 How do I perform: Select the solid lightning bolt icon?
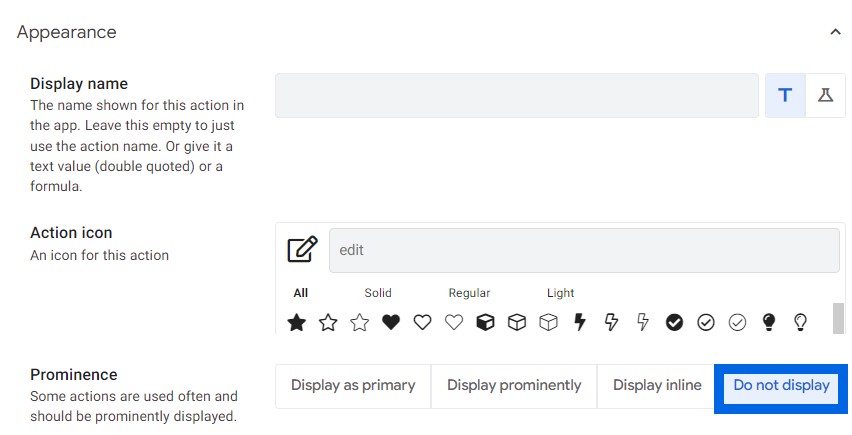[580, 323]
